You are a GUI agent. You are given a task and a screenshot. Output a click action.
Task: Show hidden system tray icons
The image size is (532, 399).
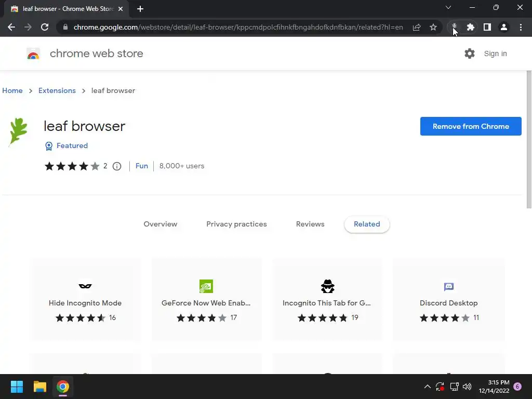[x=428, y=387]
